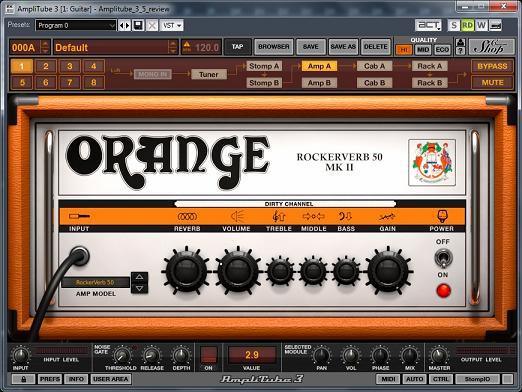Toggle the W write automation button

[481, 25]
